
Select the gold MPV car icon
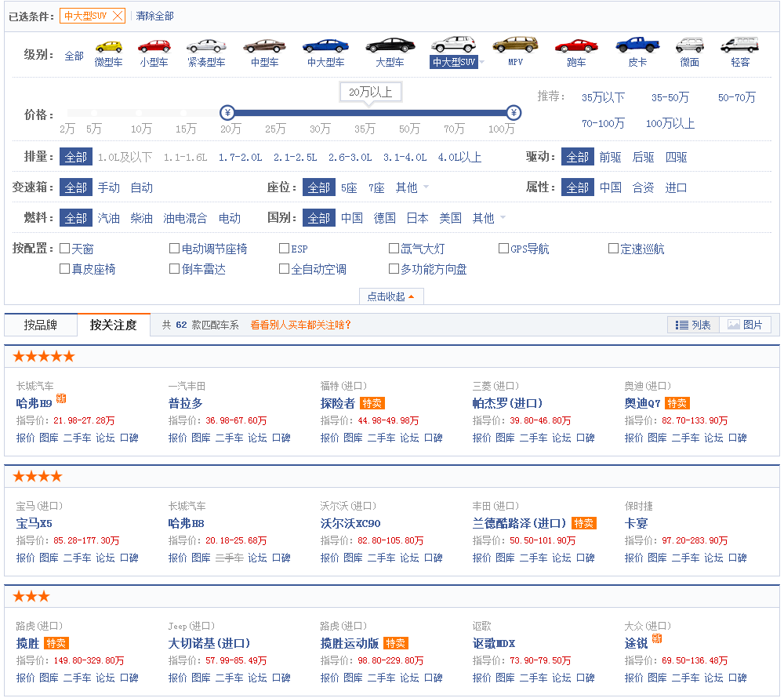point(515,45)
